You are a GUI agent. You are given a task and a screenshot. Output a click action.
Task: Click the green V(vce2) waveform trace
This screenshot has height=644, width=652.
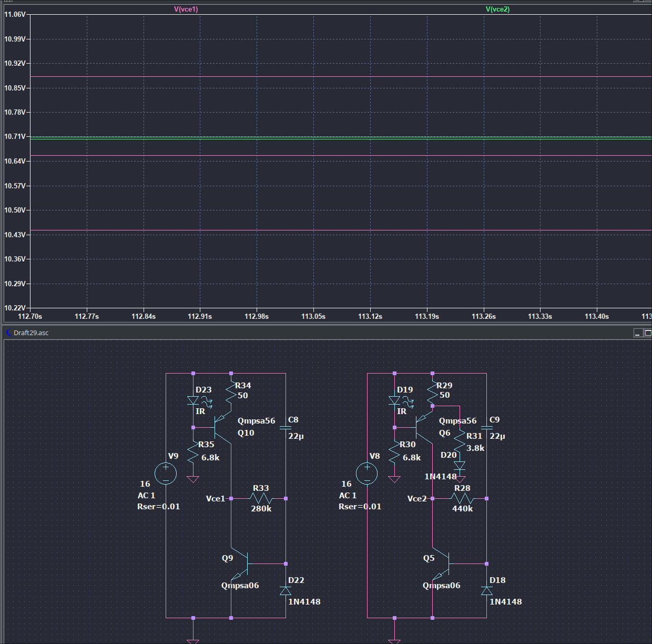click(x=341, y=137)
